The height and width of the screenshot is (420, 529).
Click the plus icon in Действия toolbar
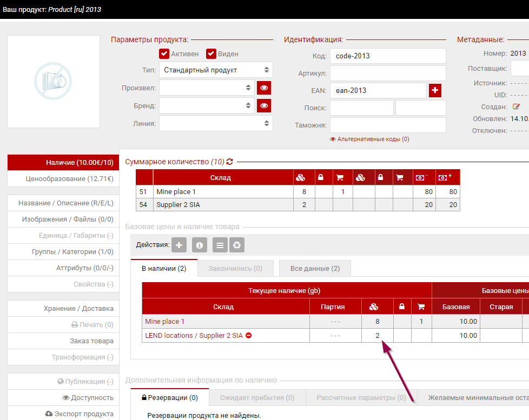pyautogui.click(x=179, y=245)
